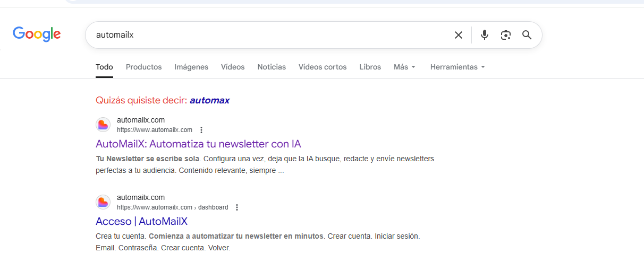Click the second result's AutoMailX favicon
644x262 pixels.
click(x=103, y=202)
